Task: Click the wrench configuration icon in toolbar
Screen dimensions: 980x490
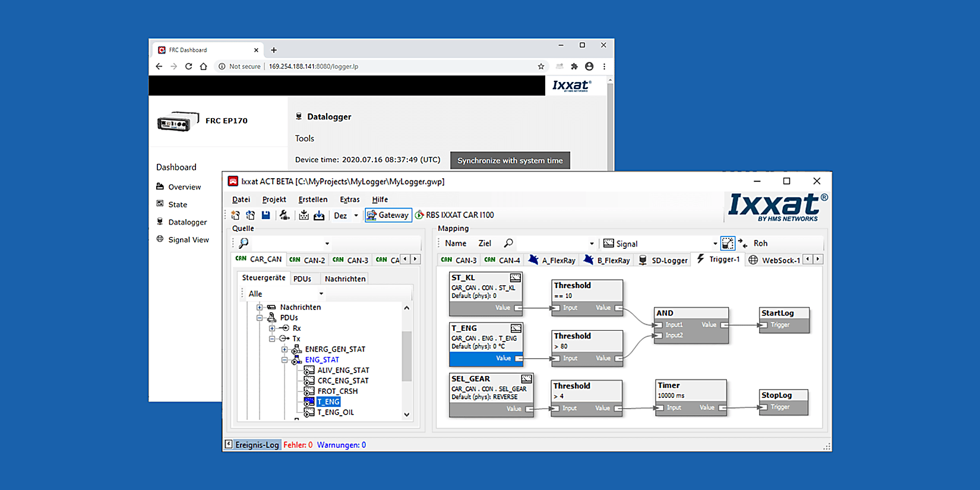Action: pos(284,215)
